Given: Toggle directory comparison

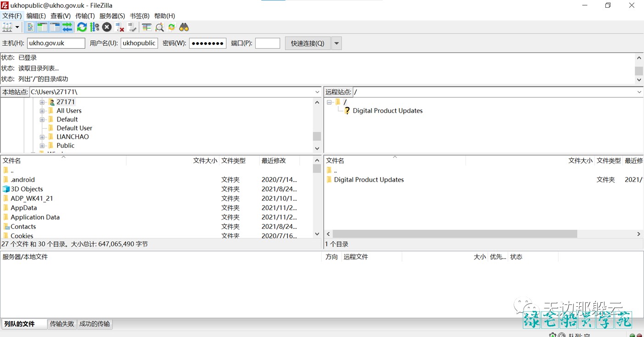Looking at the screenshot, I should [159, 28].
